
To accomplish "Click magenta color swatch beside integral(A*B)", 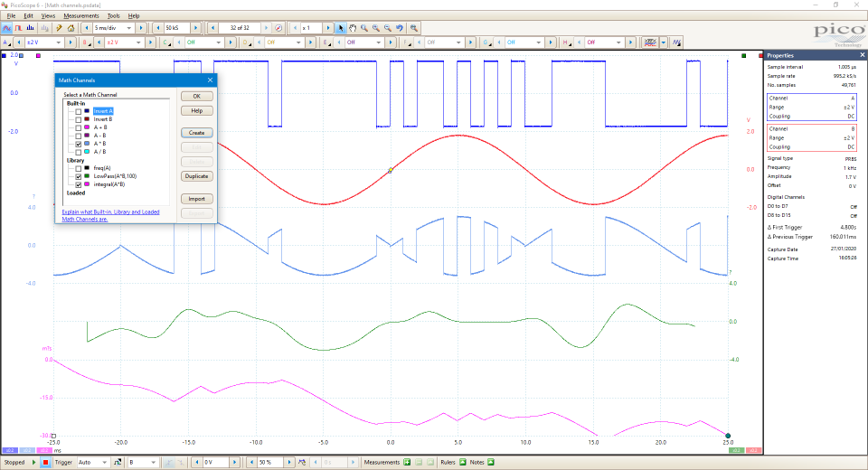I will point(87,184).
